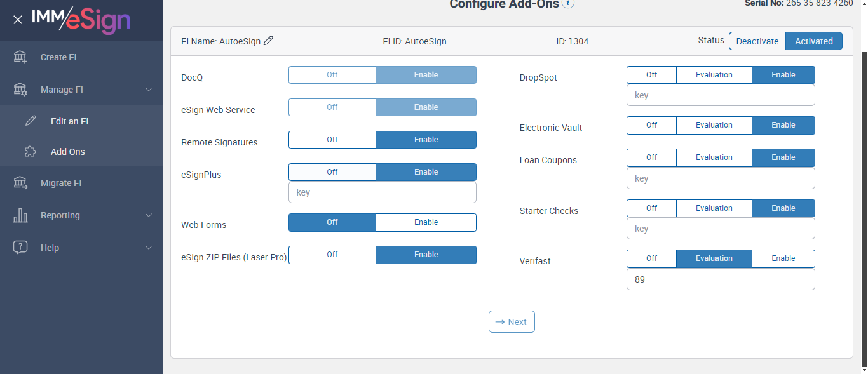Click the Help question bubble icon
Viewport: 868px width, 374px height.
click(x=20, y=248)
